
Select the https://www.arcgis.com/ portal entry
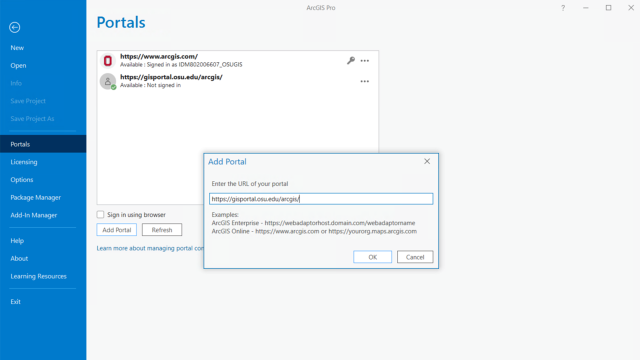click(238, 60)
